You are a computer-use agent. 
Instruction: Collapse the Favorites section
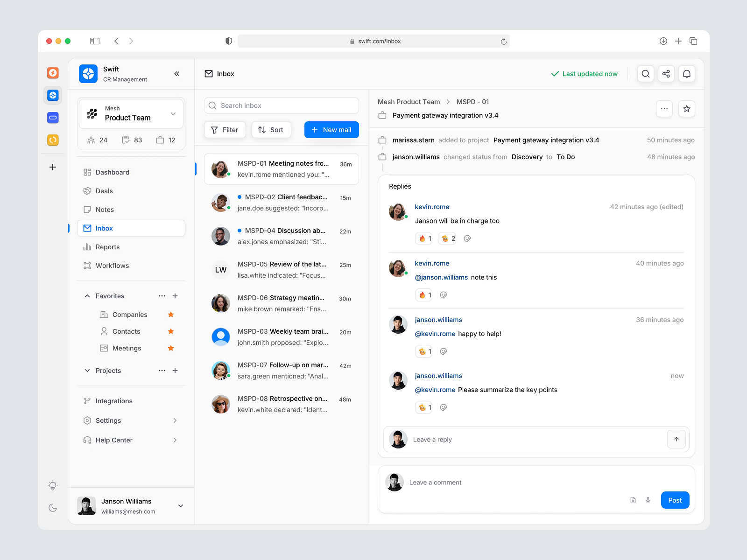[x=87, y=295]
